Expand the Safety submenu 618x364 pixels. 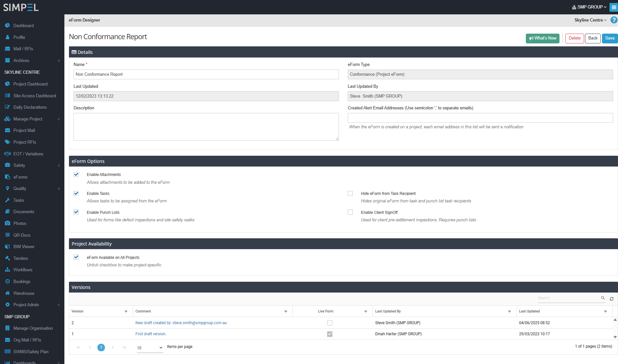click(59, 165)
